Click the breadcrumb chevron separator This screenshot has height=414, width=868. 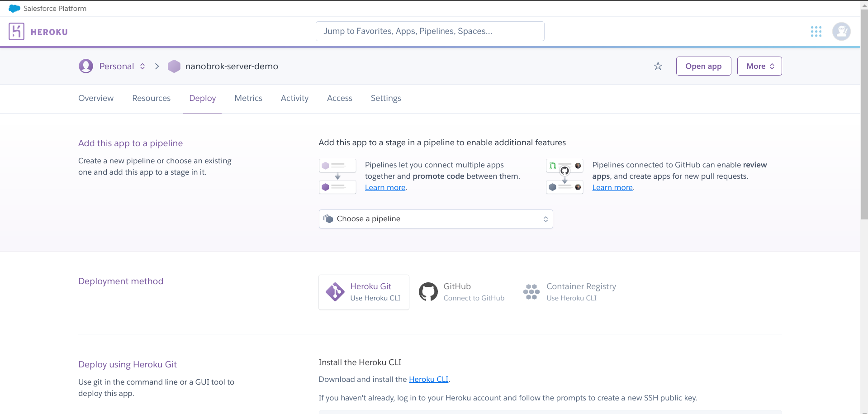coord(157,66)
